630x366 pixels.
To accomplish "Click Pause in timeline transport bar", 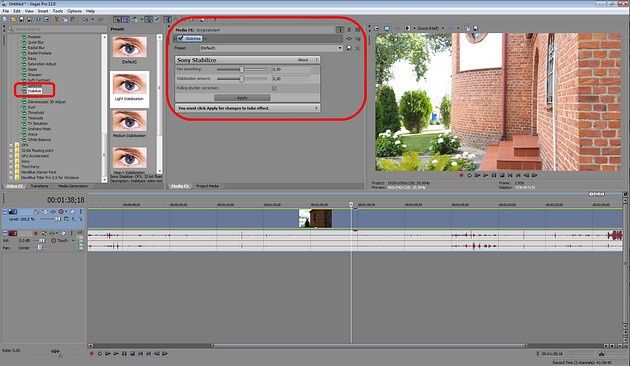I will click(124, 354).
